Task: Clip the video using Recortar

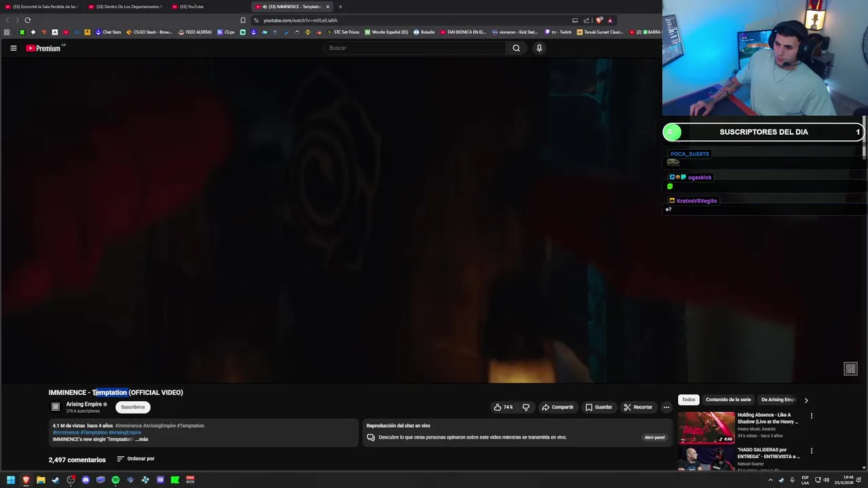Action: click(638, 407)
